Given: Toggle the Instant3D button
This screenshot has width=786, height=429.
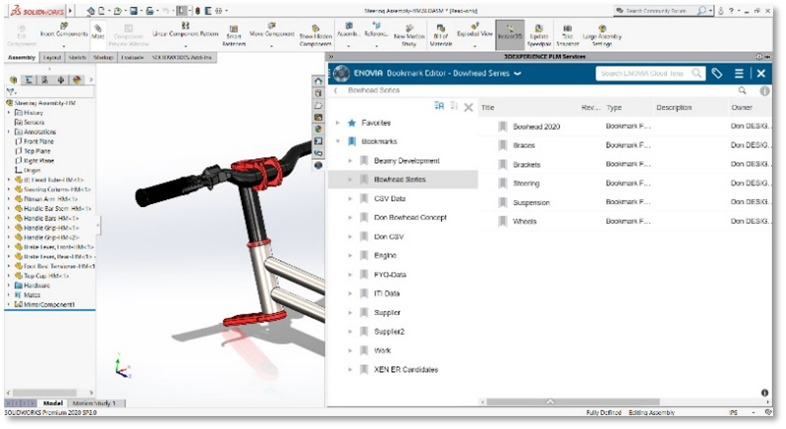Looking at the screenshot, I should pyautogui.click(x=509, y=34).
